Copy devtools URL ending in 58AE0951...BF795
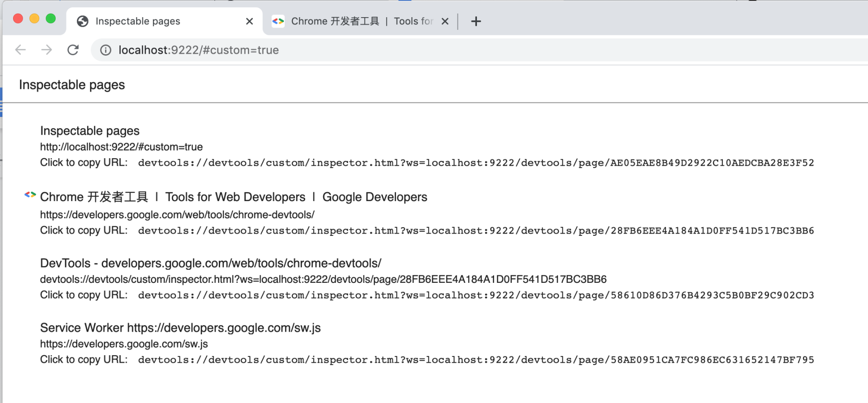Viewport: 868px width, 403px height. tap(476, 360)
